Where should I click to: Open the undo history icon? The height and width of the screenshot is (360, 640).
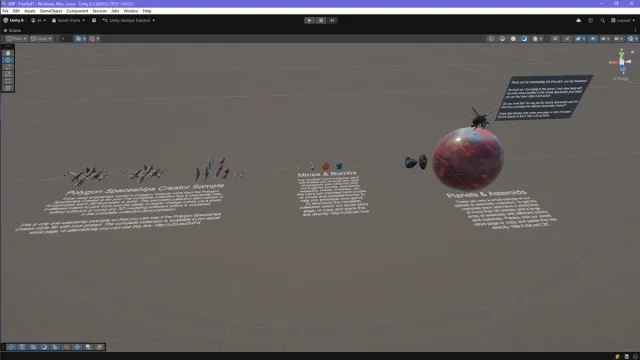click(x=591, y=20)
